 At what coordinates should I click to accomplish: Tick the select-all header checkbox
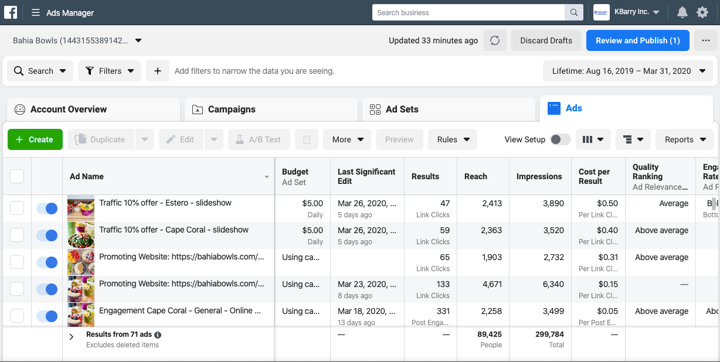click(x=17, y=176)
